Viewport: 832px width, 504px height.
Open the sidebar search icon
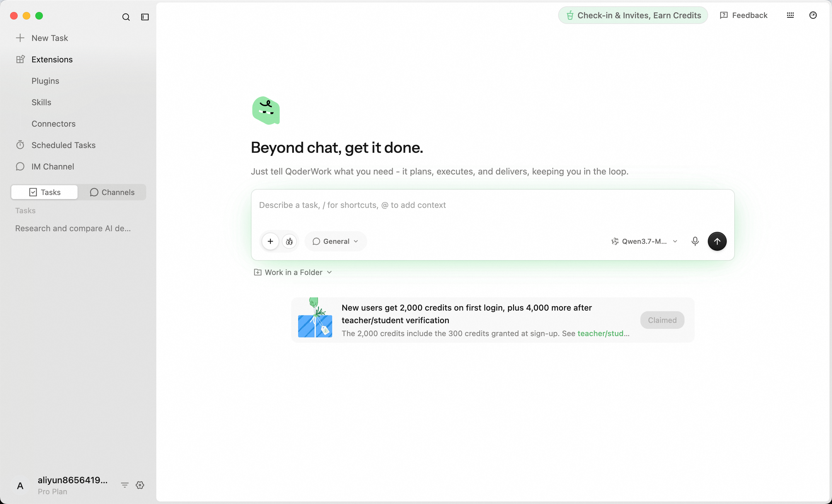point(126,17)
